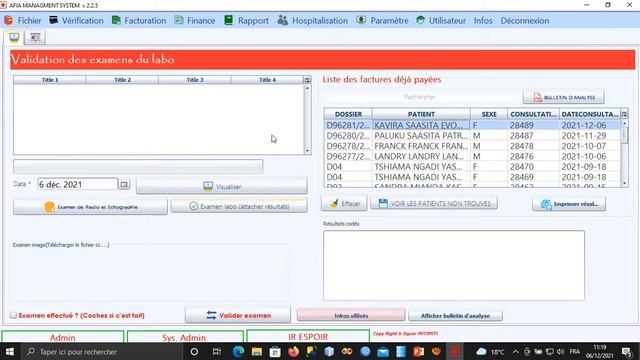The height and width of the screenshot is (360, 640).
Task: Open Microsoft Store from taskbar
Action: [275, 351]
